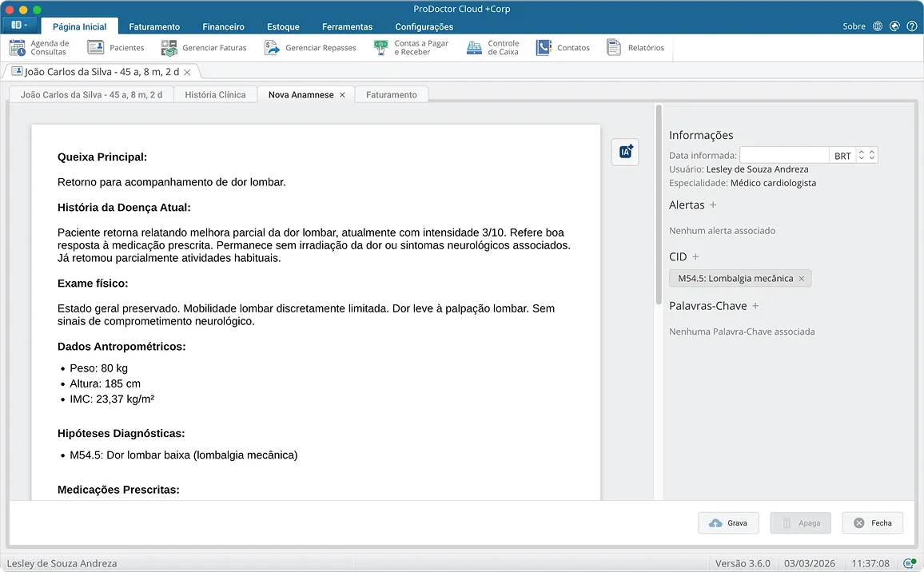Open the help question mark icon
Image resolution: width=924 pixels, height=572 pixels.
911,26
